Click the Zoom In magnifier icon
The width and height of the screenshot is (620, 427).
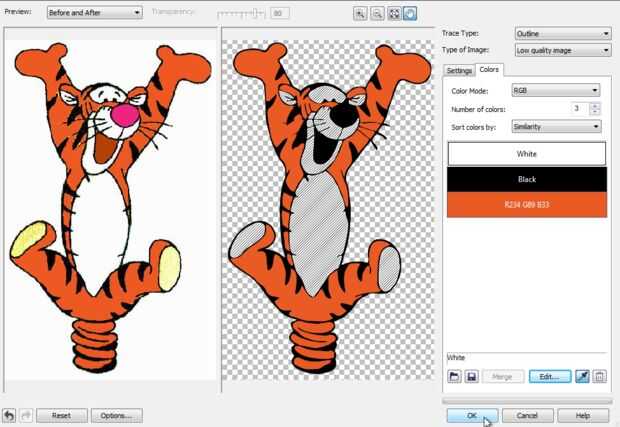pyautogui.click(x=360, y=14)
